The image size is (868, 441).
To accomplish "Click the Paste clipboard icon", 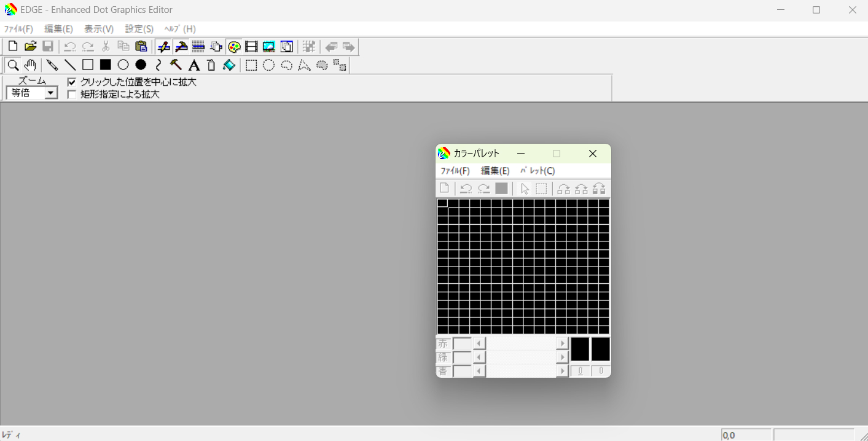I will pyautogui.click(x=141, y=47).
